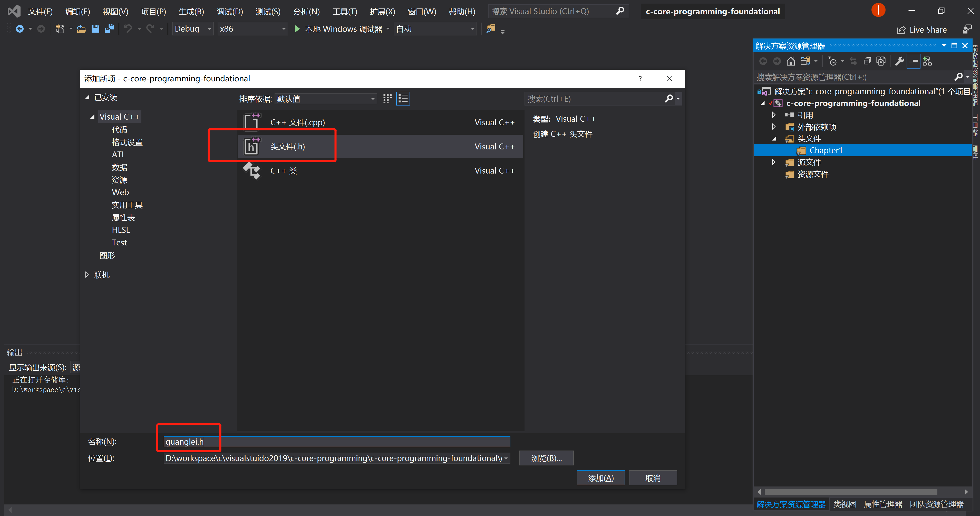
Task: Click the Switch Views icon in Solution Explorer
Action: (x=805, y=61)
